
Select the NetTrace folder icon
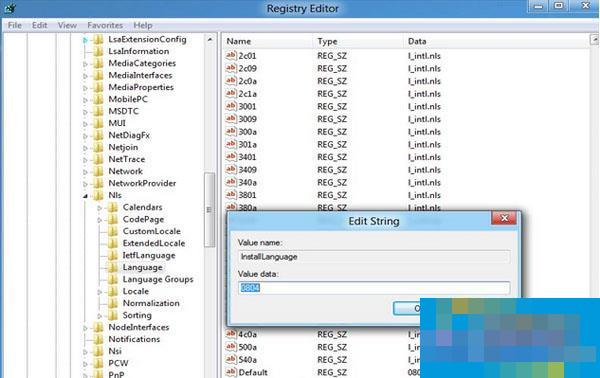coord(99,159)
